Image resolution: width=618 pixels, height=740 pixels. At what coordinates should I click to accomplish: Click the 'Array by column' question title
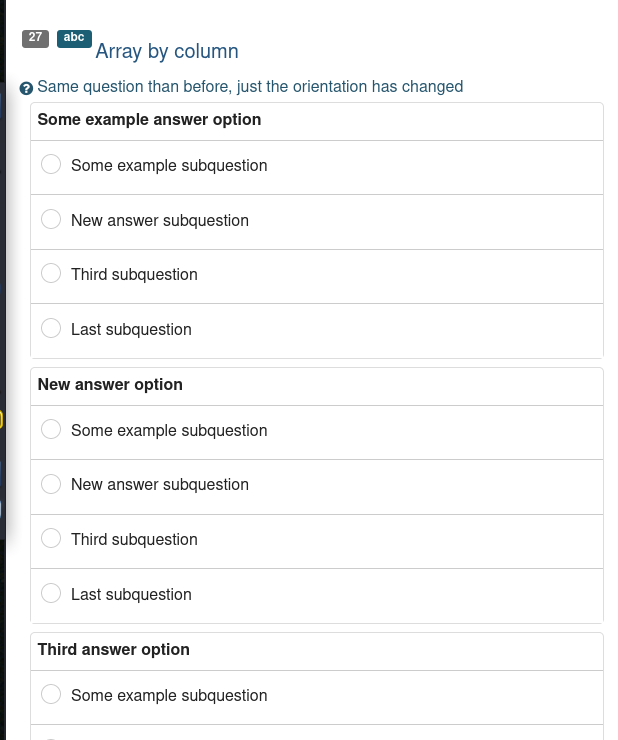167,51
